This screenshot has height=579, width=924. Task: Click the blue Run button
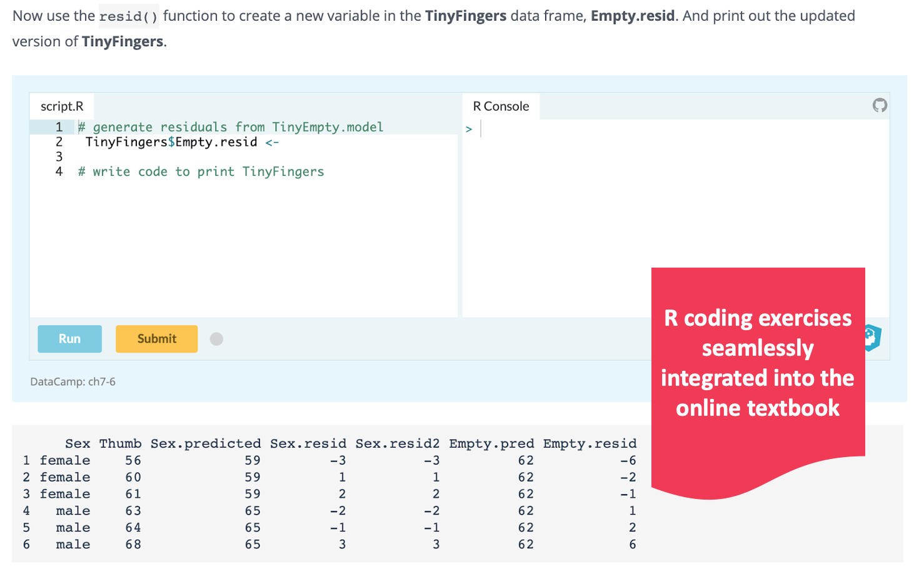click(69, 339)
